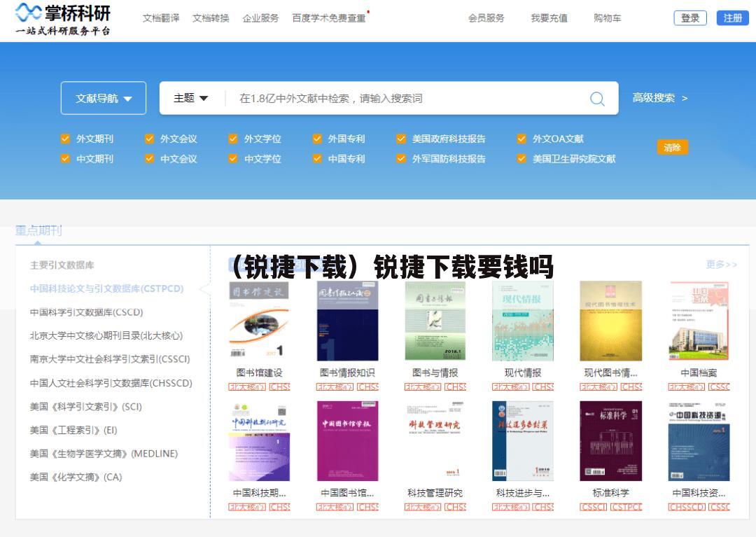The image size is (756, 537).
Task: Toggle the 美国政府科技报告 checkbox
Action: [401, 139]
